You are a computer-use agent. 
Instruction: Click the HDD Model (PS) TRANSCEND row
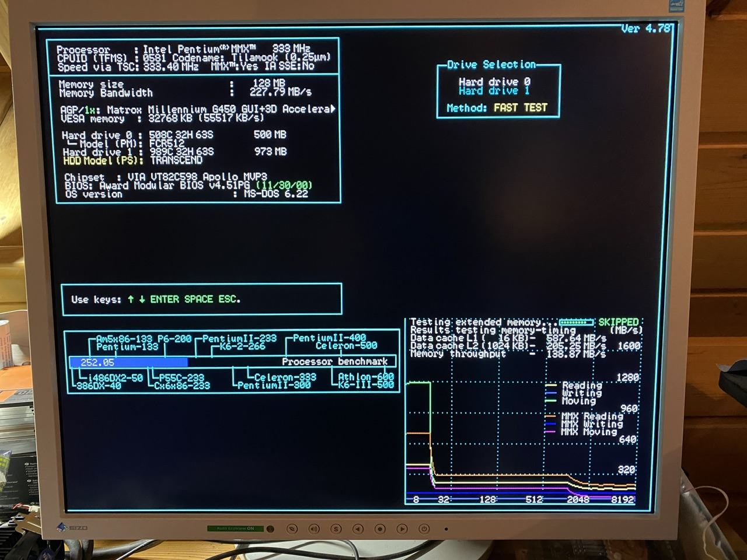(132, 160)
